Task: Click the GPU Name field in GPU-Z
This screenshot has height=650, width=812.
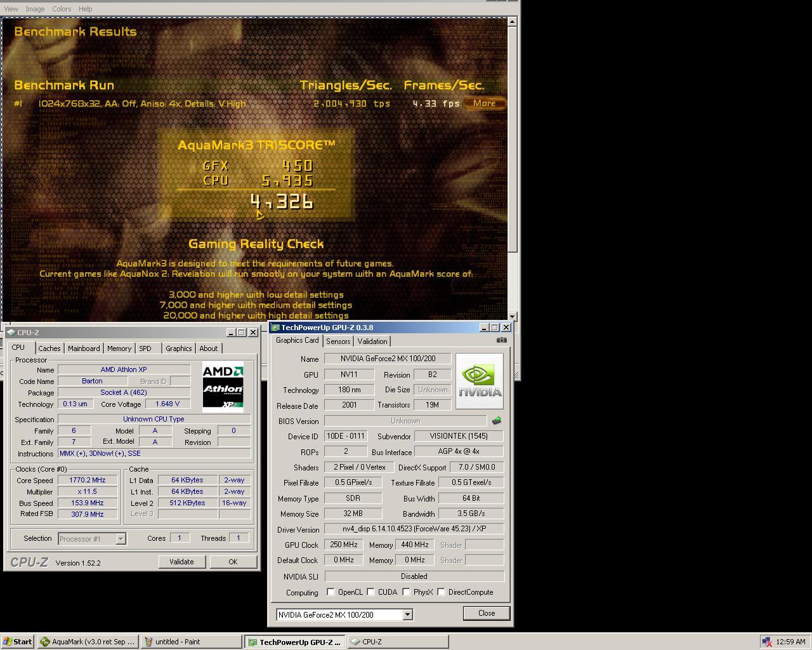Action: click(x=388, y=359)
